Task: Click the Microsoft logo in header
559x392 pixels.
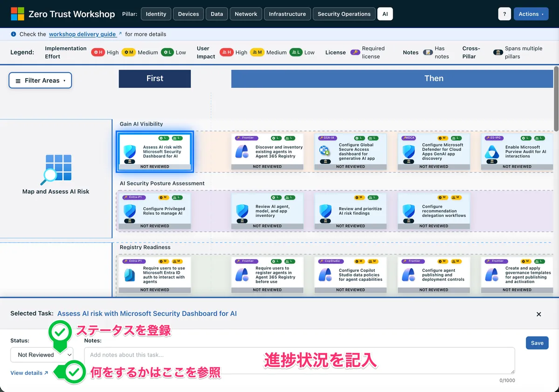Action: (17, 14)
